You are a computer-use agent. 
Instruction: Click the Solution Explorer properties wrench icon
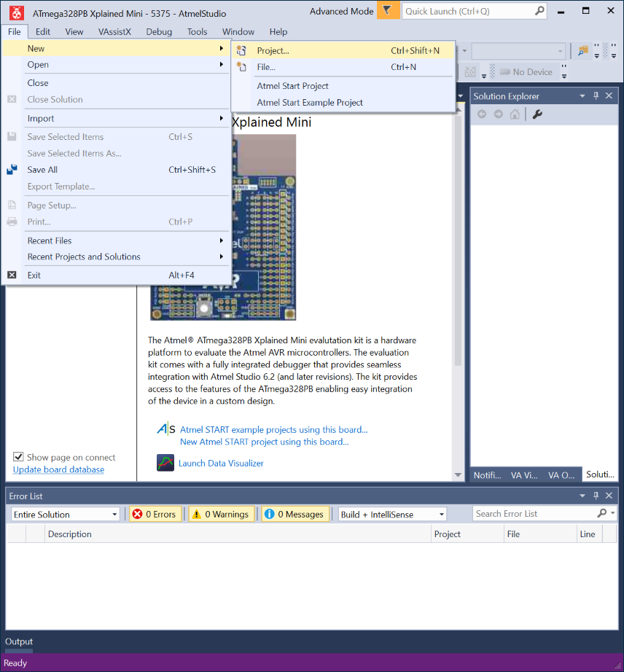537,114
